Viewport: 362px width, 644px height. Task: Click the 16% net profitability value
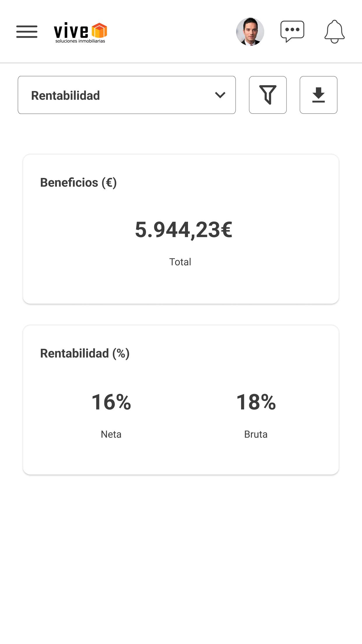111,402
